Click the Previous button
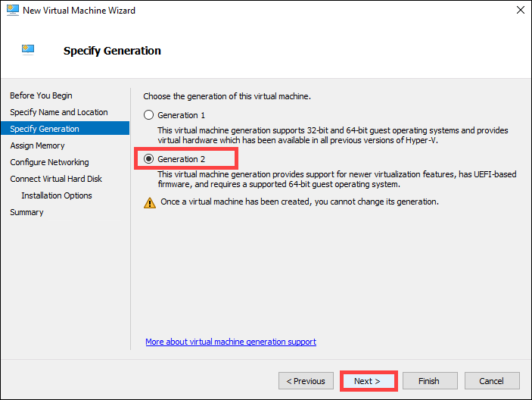 point(306,380)
